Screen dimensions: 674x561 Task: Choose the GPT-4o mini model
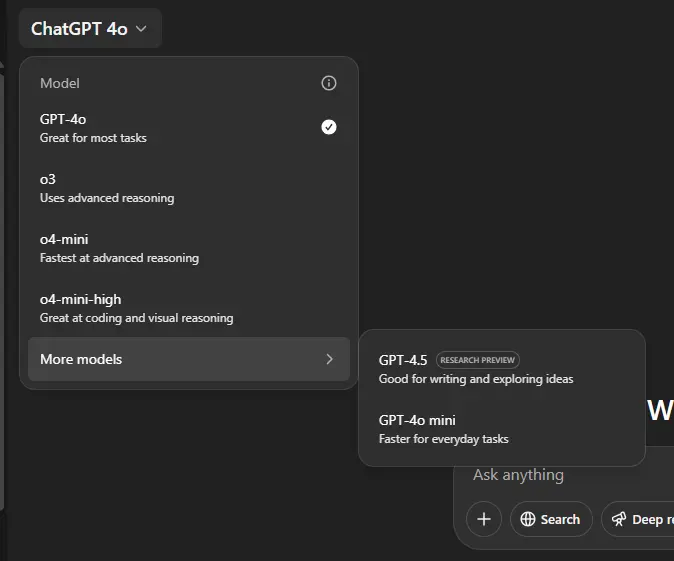502,429
